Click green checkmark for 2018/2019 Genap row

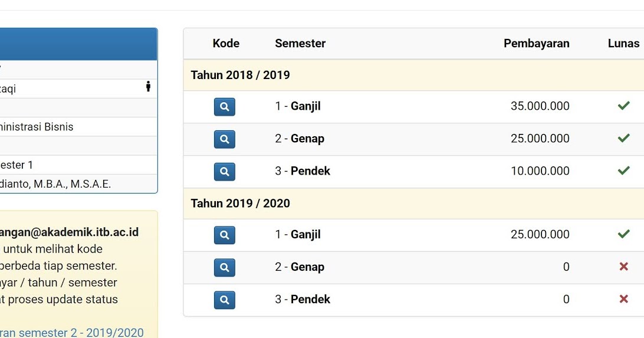point(623,139)
